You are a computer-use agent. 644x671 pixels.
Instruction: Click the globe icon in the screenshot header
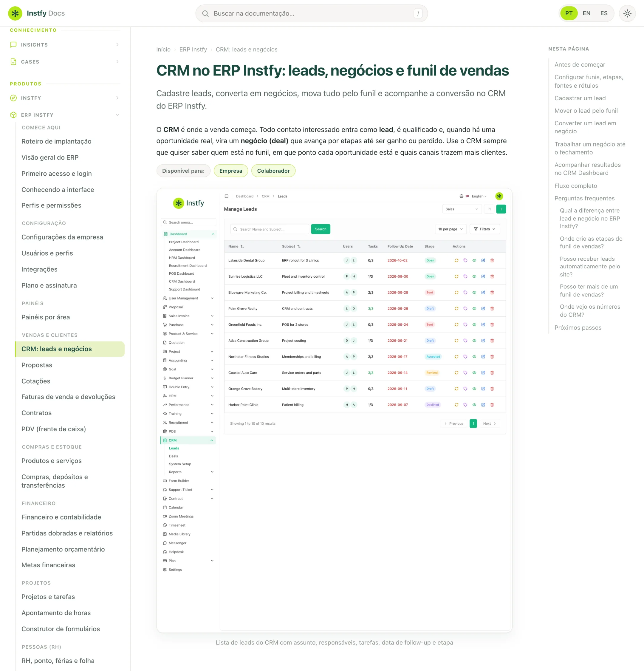[x=461, y=196]
